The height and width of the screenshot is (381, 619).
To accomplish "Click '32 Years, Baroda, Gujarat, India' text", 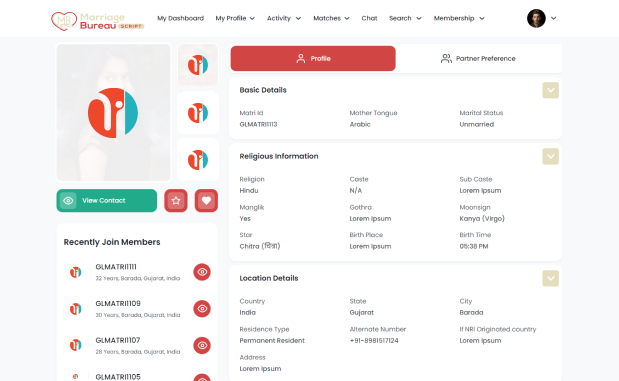I will coord(138,278).
